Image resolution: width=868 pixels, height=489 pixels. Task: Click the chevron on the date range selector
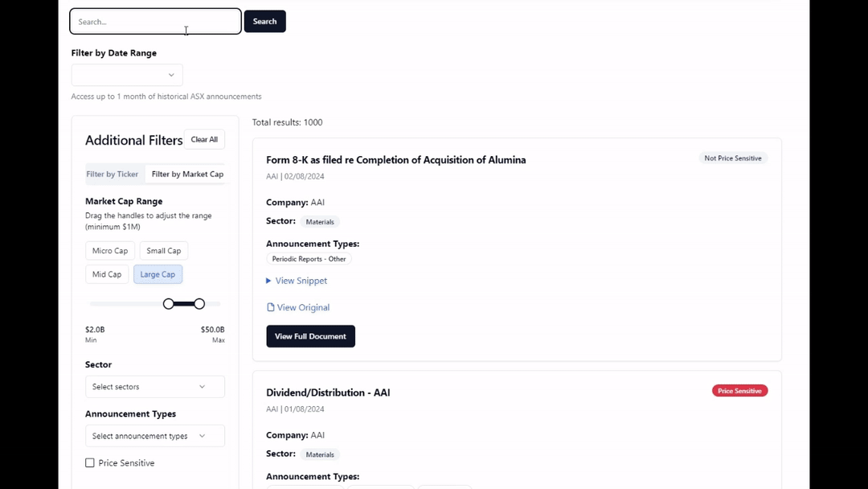171,74
